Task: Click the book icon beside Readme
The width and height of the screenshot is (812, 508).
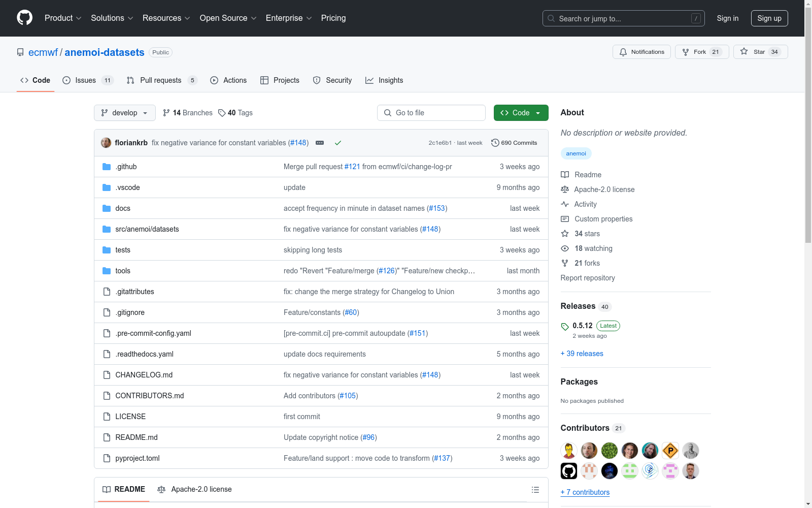Action: click(x=565, y=175)
